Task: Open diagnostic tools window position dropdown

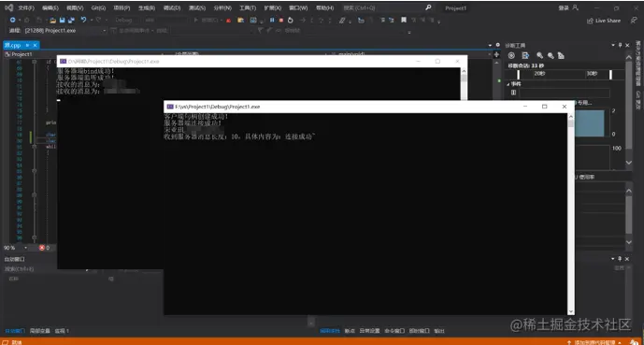Action: pyautogui.click(x=613, y=45)
